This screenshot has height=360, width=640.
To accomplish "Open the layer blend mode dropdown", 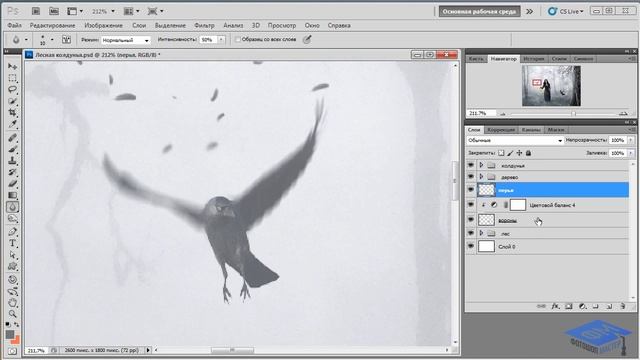I will point(515,140).
